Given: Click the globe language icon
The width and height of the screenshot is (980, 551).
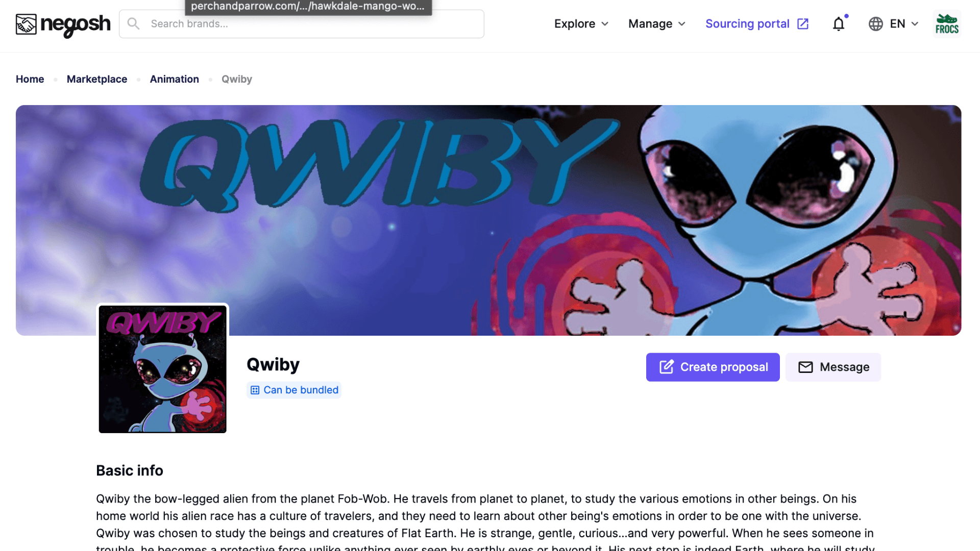Looking at the screenshot, I should point(875,24).
